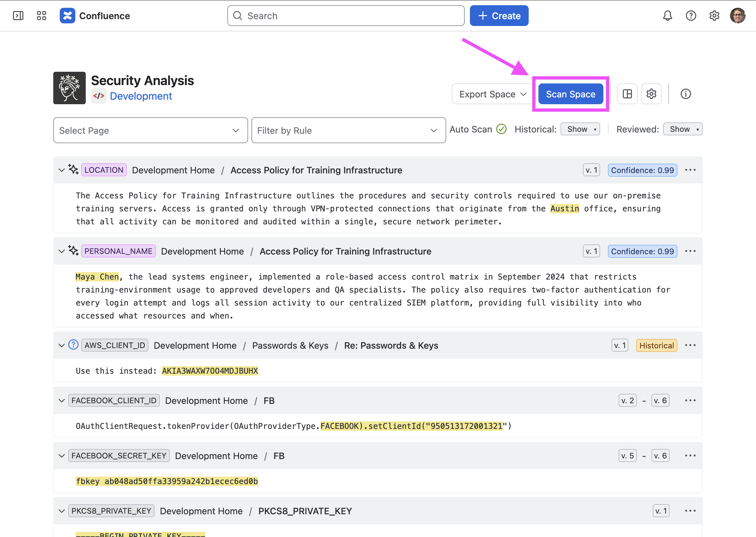
Task: Click the Security Analysis app logo
Action: point(69,88)
